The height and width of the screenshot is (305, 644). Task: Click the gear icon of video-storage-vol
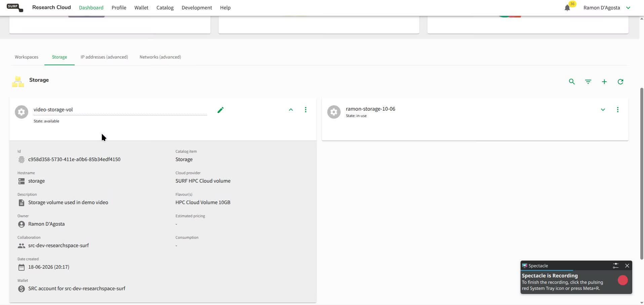(x=22, y=112)
